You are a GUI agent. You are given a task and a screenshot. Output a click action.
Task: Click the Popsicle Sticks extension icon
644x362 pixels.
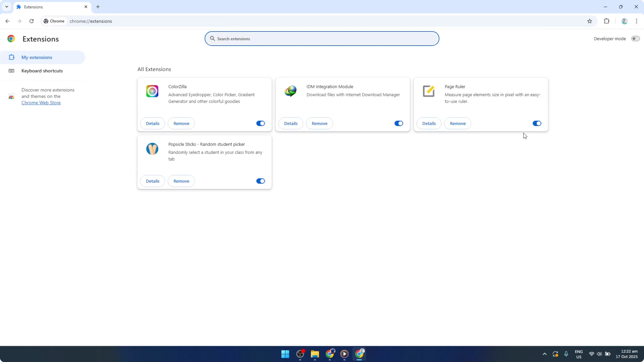152,149
